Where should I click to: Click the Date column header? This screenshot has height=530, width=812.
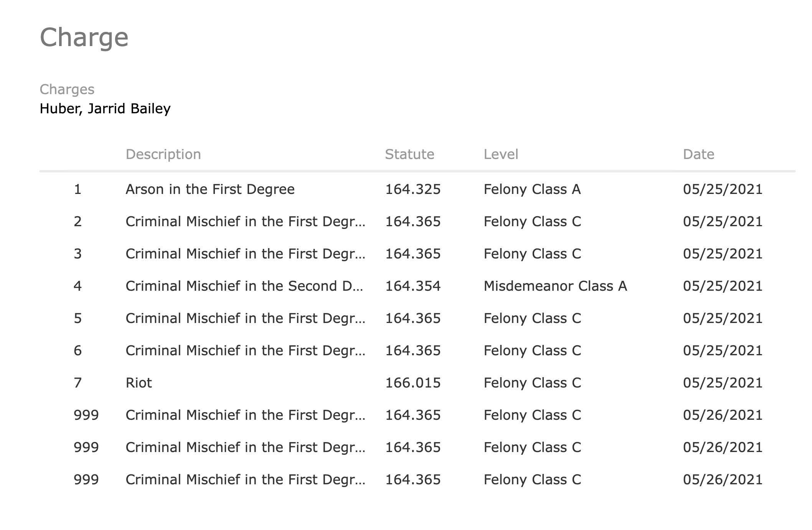[698, 154]
